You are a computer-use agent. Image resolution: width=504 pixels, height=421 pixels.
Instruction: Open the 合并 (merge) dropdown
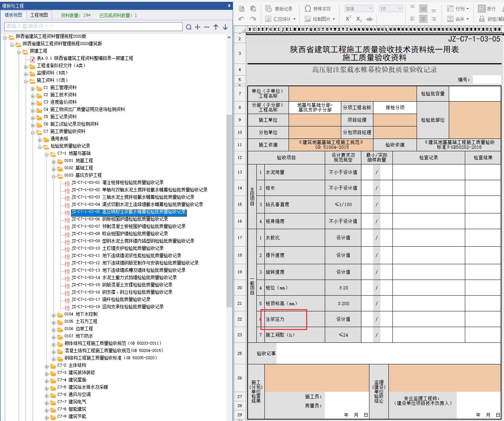458,19
